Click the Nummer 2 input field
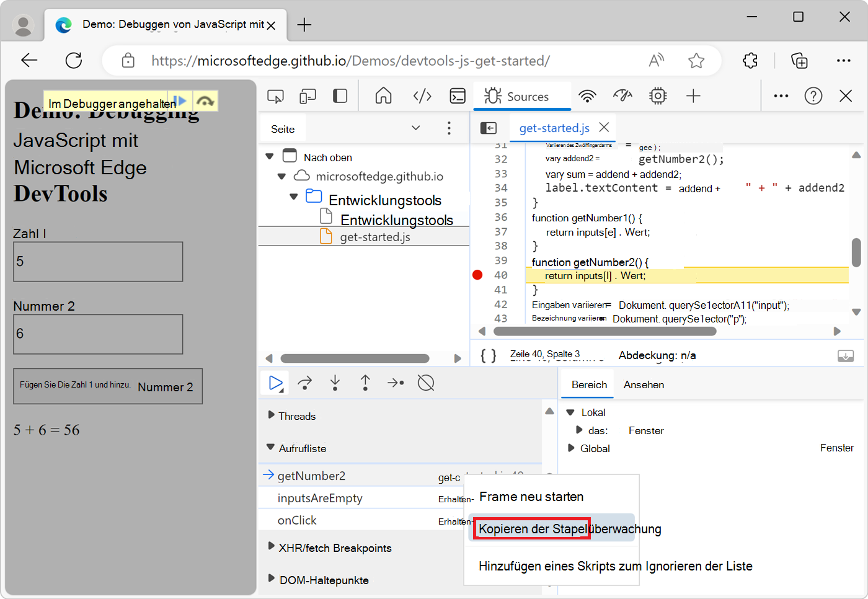Image resolution: width=868 pixels, height=599 pixels. (x=98, y=334)
